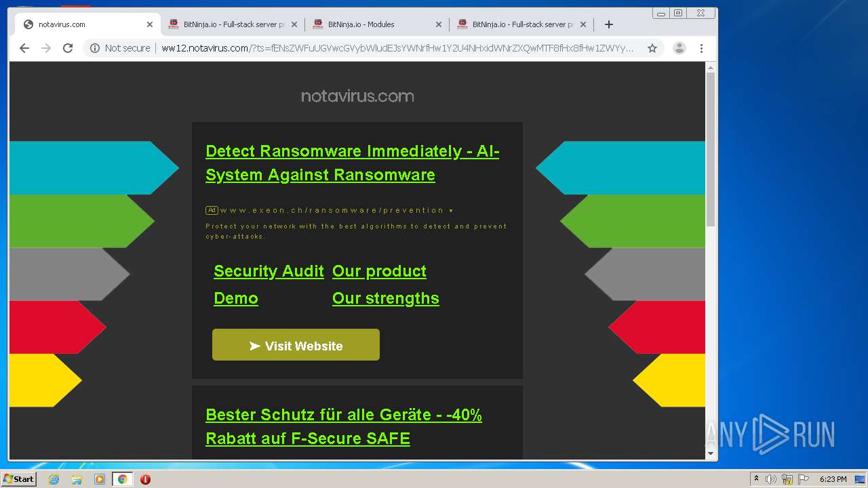
Task: Open the Demo link
Action: click(236, 298)
